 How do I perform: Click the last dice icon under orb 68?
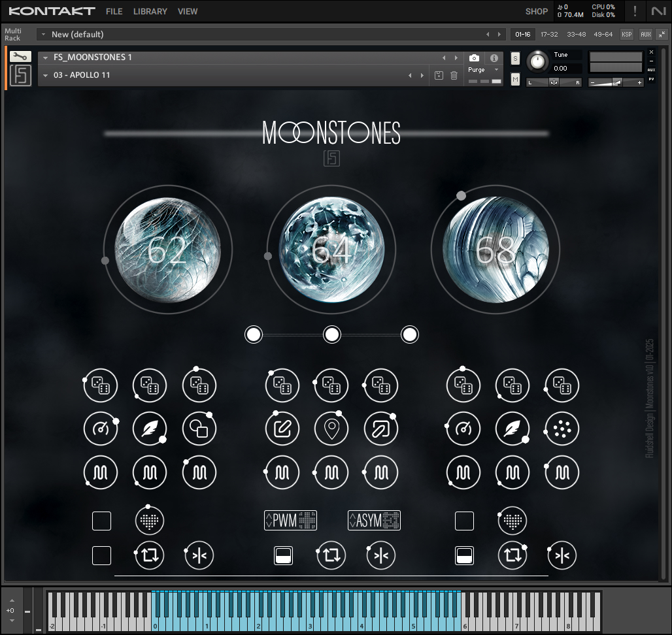(562, 385)
